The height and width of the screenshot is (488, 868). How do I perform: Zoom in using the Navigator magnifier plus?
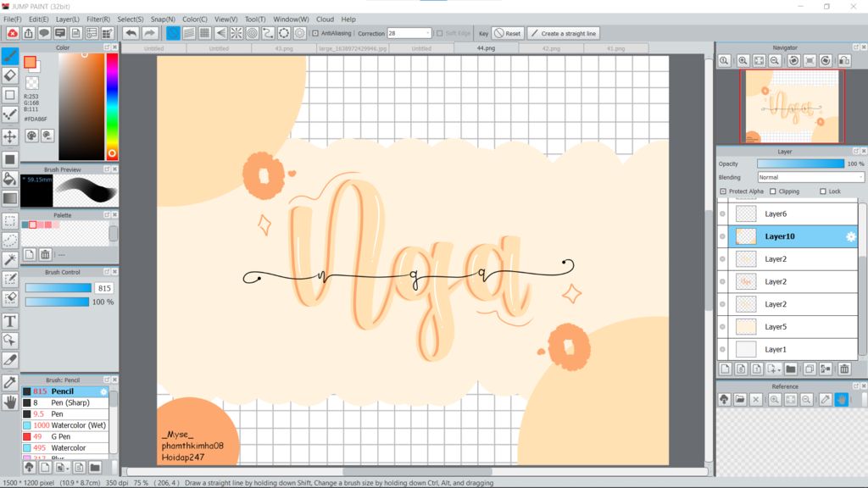[743, 61]
